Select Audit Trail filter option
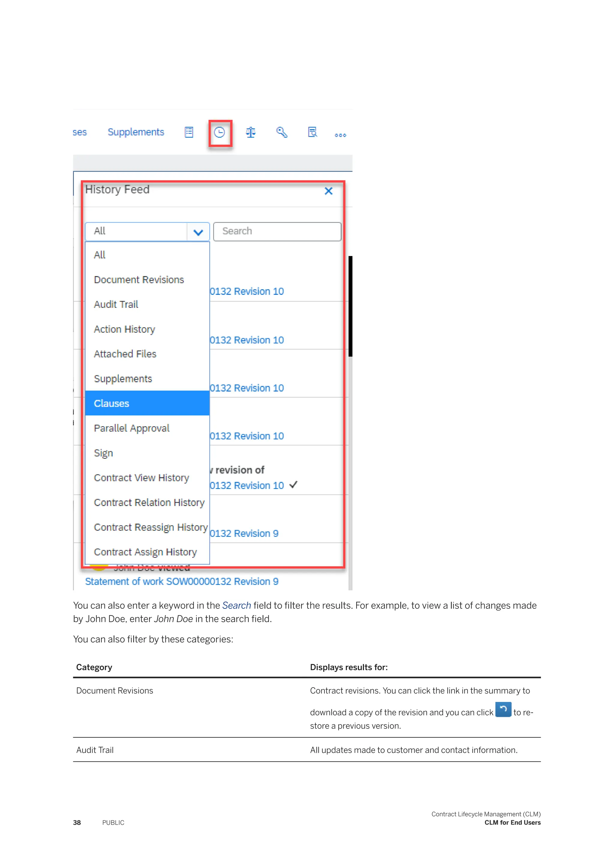The height and width of the screenshot is (868, 614). 148,304
